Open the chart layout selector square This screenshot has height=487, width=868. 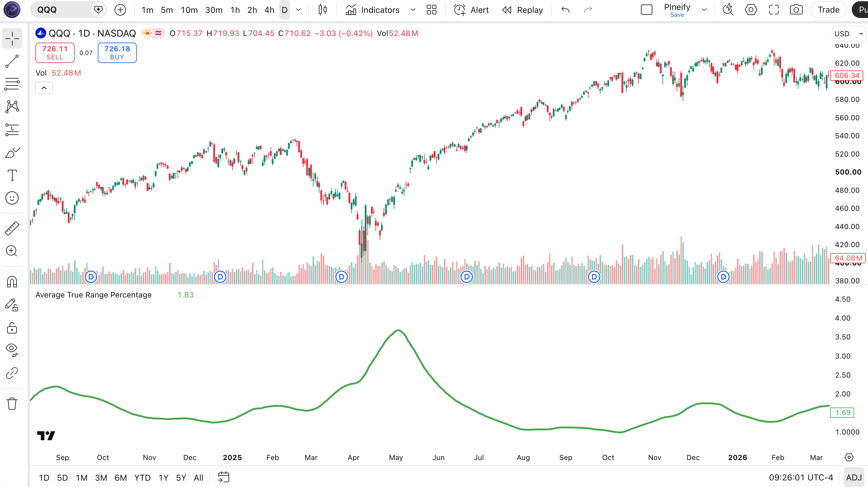[647, 10]
